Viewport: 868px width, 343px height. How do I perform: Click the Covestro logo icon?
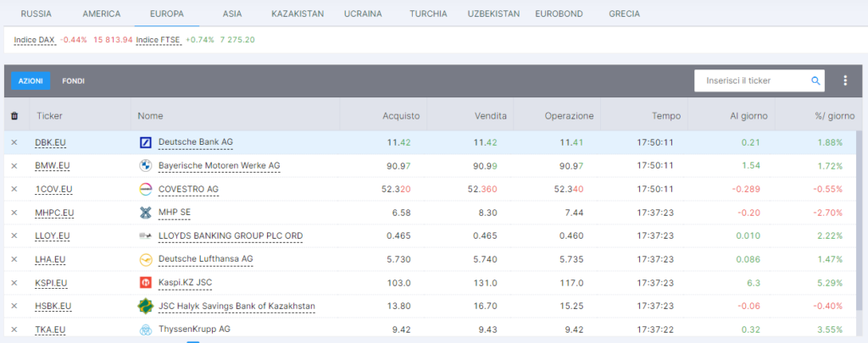(145, 189)
